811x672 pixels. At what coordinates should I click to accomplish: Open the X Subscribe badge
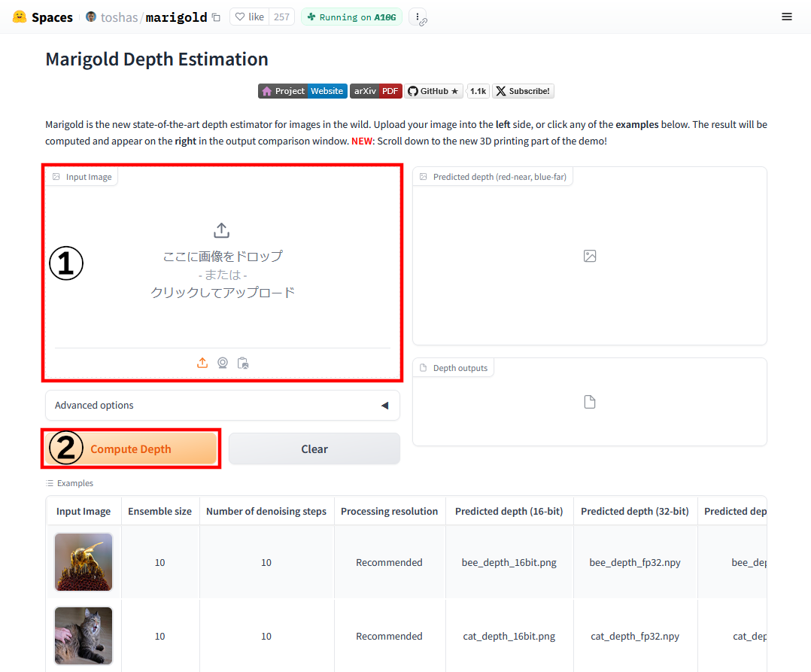click(523, 91)
